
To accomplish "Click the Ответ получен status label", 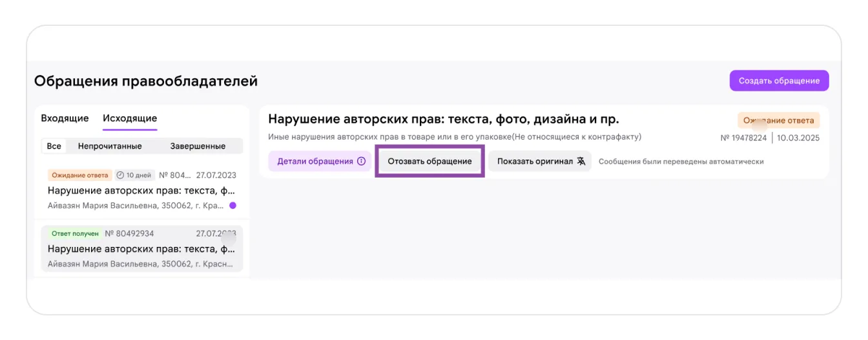I will pyautogui.click(x=75, y=233).
